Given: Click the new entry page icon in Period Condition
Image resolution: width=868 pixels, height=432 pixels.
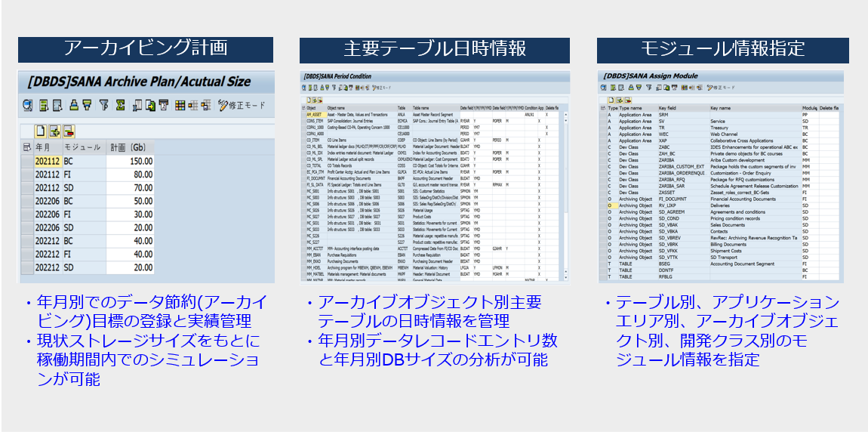Looking at the screenshot, I should 309,100.
